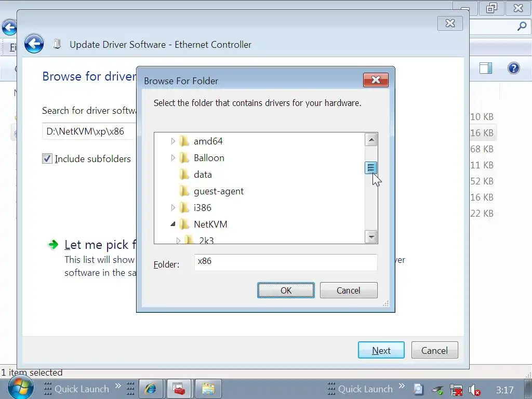Screen dimensions: 532x399
Task: Close the Update Driver Software window
Action: [450, 23]
